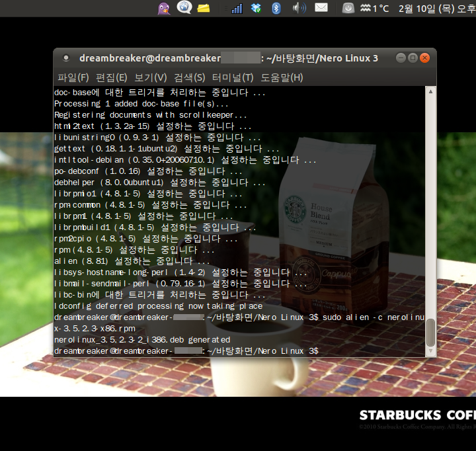Click the librpmbuild1 (4.8.1-5) line
This screenshot has height=451, width=476.
click(155, 227)
